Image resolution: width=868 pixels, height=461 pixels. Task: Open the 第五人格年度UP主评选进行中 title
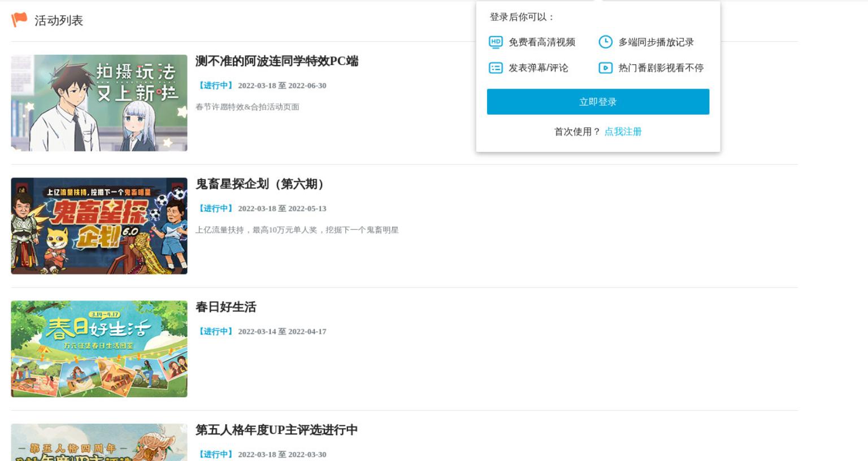[x=276, y=430]
